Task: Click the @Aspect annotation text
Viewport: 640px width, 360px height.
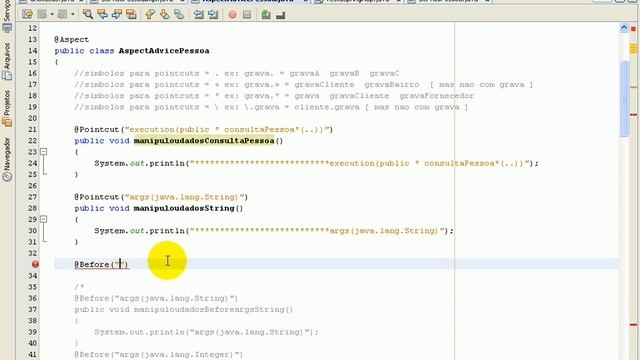Action: 71,40
